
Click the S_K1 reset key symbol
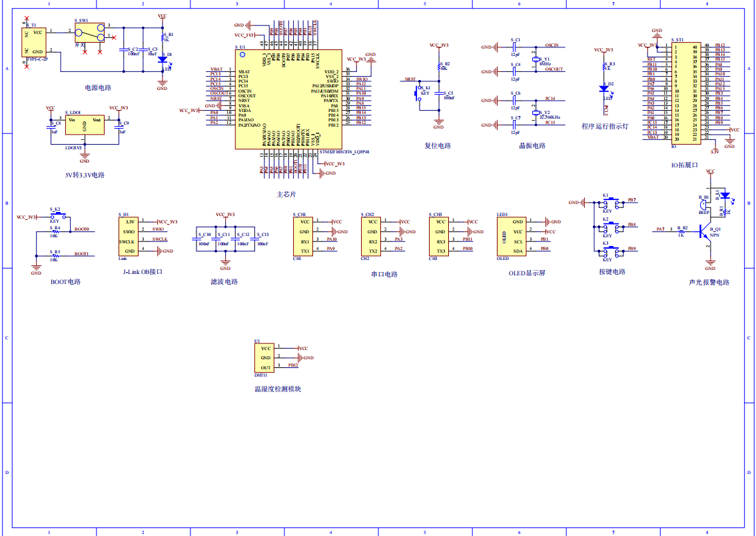coord(418,93)
